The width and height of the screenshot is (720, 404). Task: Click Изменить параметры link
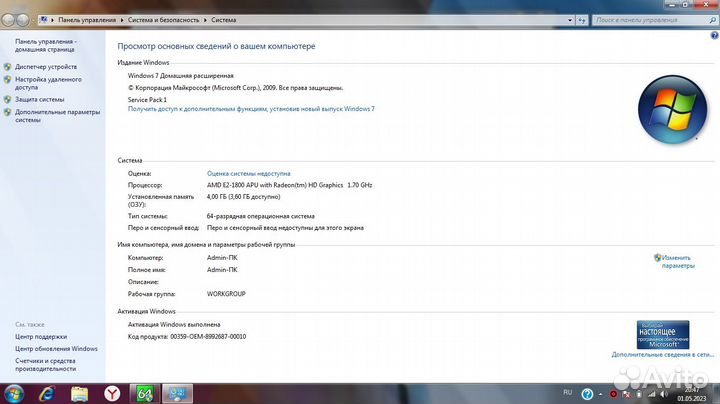(x=678, y=262)
